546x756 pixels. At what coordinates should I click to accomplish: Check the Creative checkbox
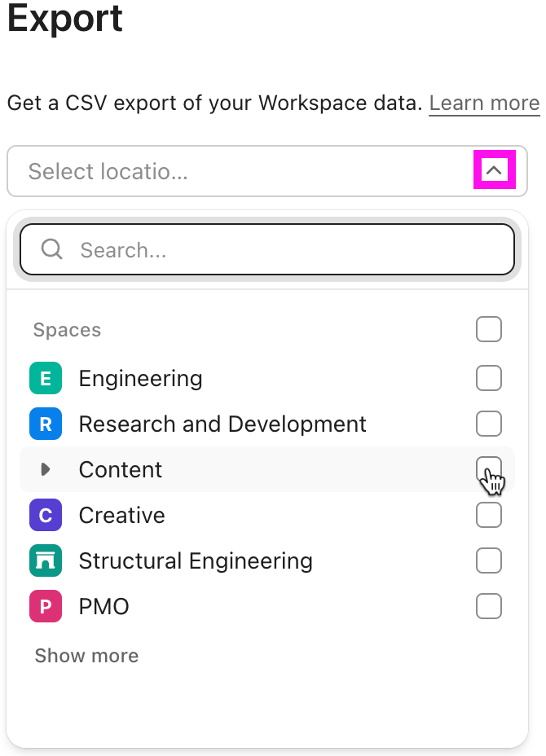(x=489, y=515)
